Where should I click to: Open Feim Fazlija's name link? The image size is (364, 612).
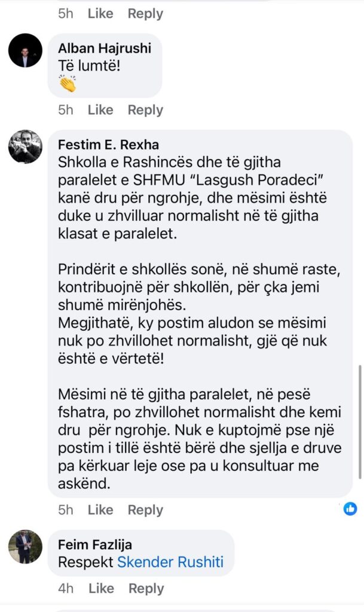[95, 544]
